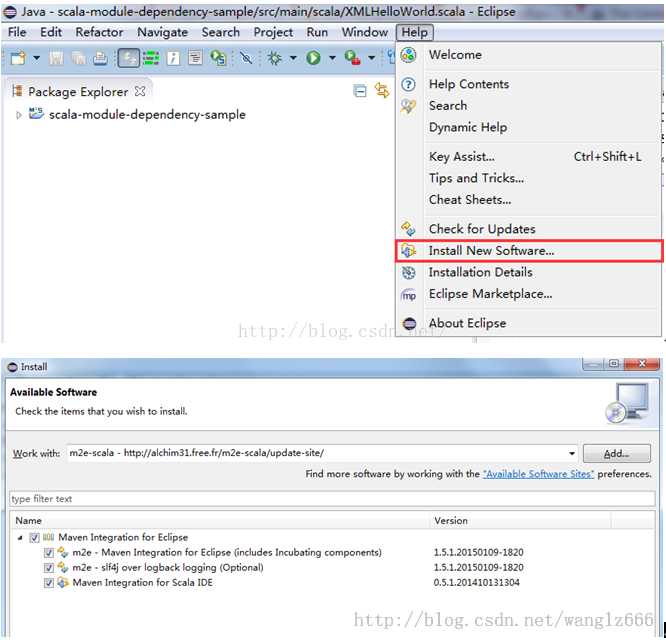Click the blue 'i' toolbar icon
This screenshot has width=666, height=640.
click(x=173, y=58)
